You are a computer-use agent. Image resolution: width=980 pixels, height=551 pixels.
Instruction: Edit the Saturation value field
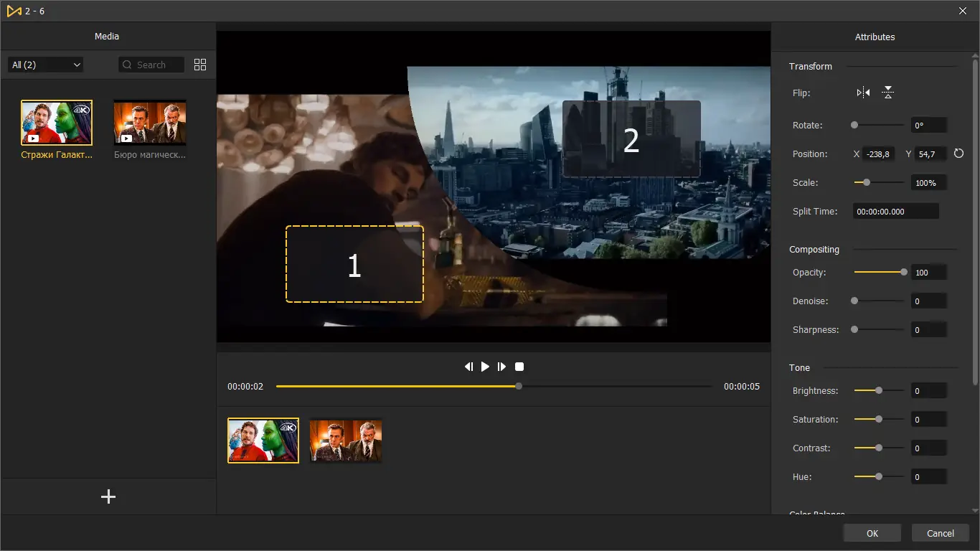(929, 419)
